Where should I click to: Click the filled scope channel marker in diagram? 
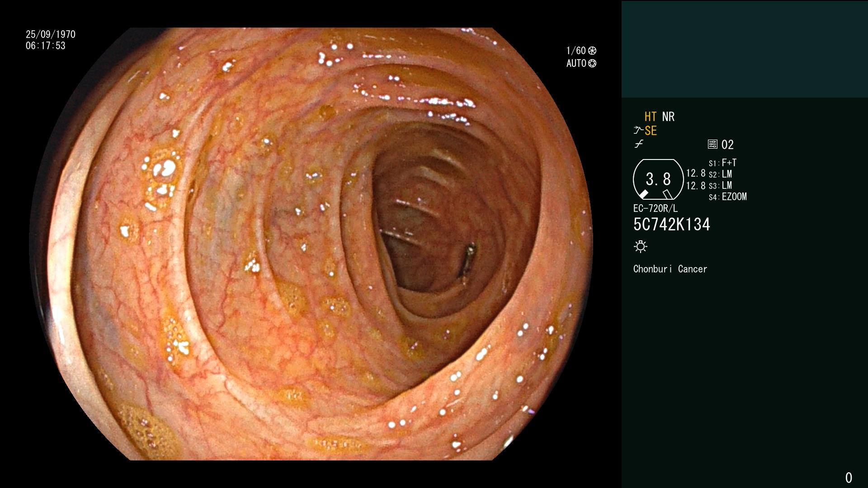point(643,194)
